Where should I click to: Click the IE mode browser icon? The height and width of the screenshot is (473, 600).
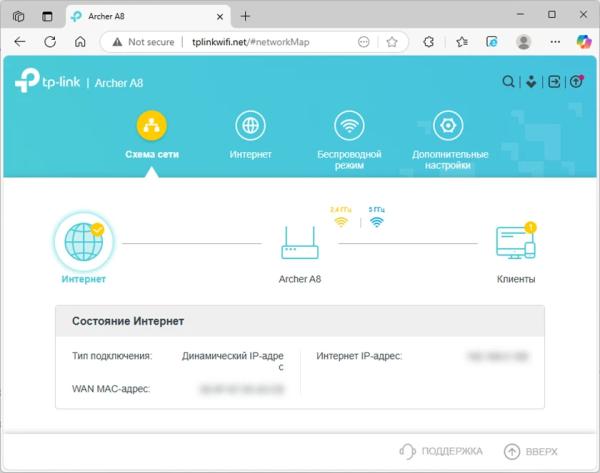[492, 42]
